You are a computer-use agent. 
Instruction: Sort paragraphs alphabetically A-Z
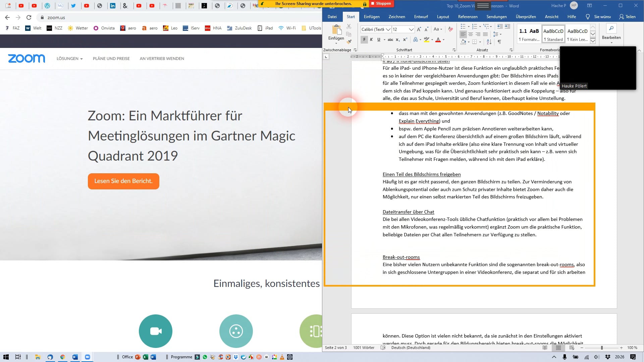click(489, 42)
